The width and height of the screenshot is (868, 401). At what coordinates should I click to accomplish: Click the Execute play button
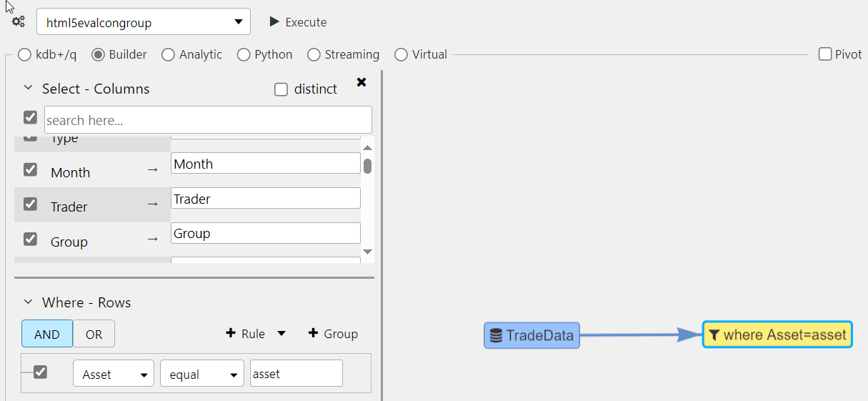297,22
